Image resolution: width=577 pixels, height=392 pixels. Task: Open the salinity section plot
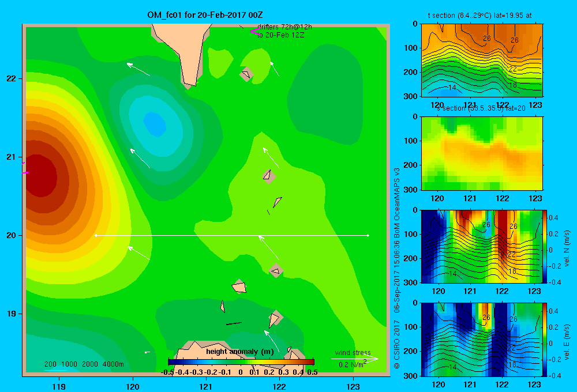click(482, 153)
